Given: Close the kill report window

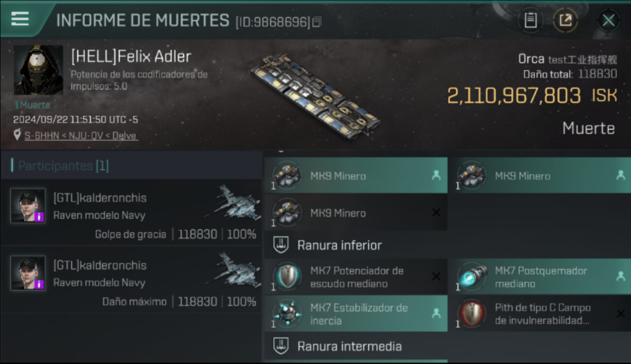Looking at the screenshot, I should [609, 20].
